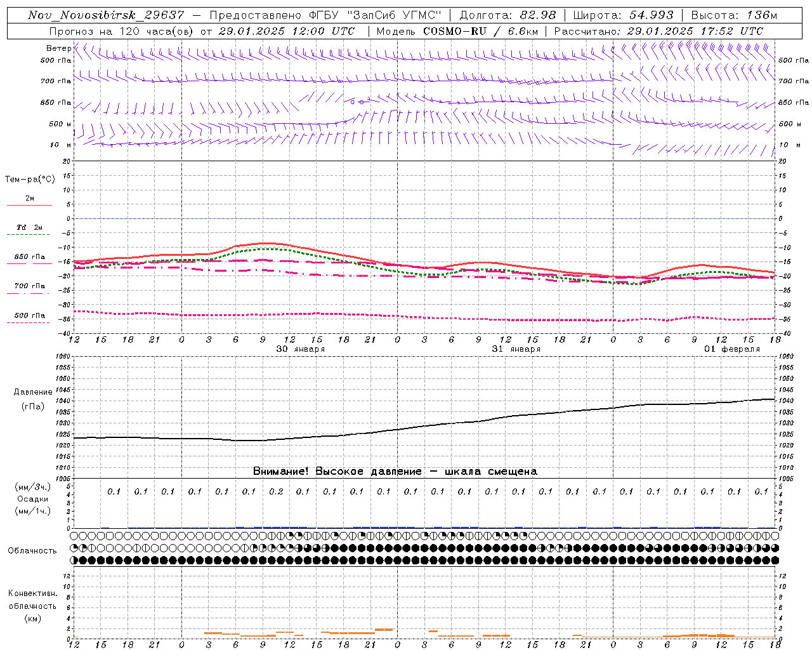Screen dimensions: 812x650
Task: Select the 'Долгота: 82.98' header field
Action: pos(507,15)
